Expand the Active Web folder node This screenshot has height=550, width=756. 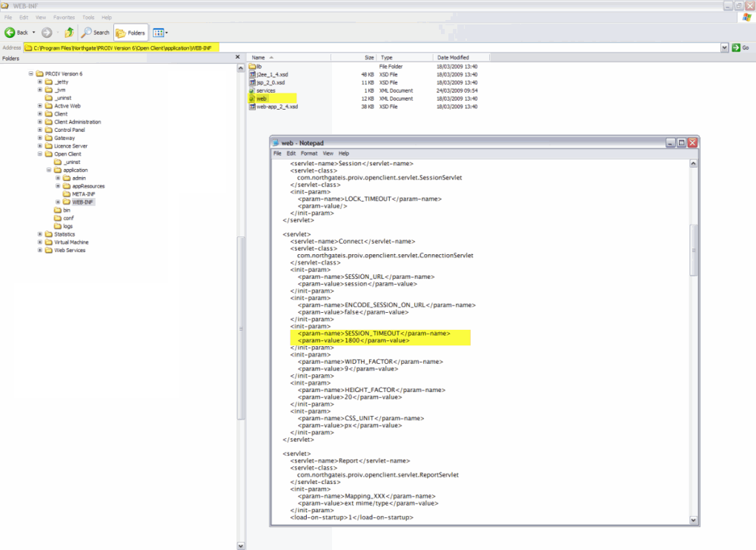pos(40,106)
